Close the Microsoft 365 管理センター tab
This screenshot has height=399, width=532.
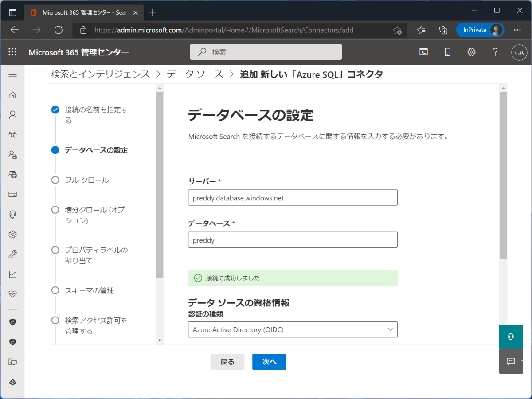pyautogui.click(x=136, y=12)
